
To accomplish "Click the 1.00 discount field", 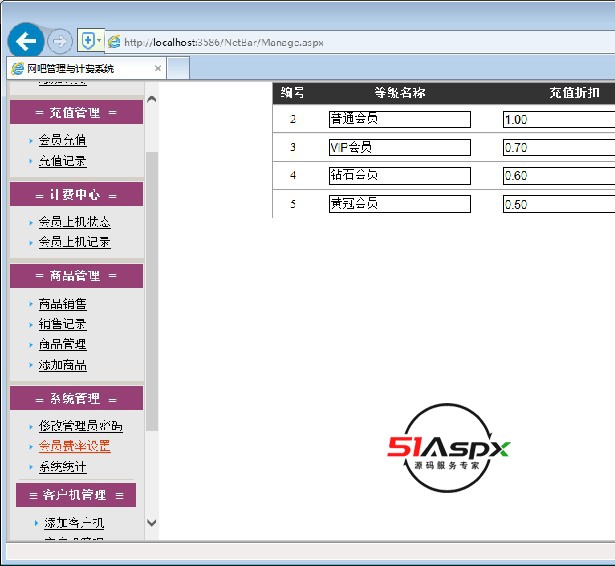I will coord(559,119).
